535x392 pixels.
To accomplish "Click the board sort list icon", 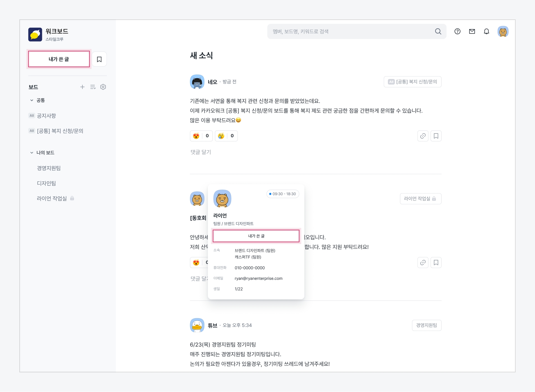I will [93, 87].
